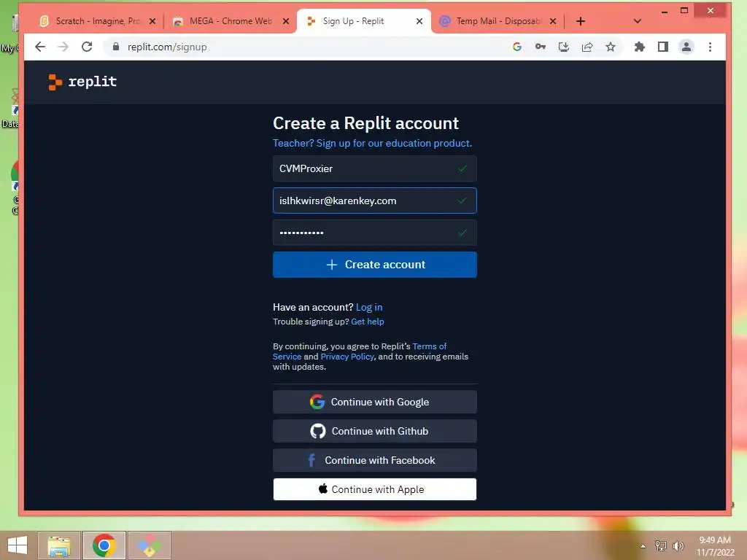The image size is (747, 560).
Task: Click the address bar URL replit.com/signup
Action: pos(167,47)
